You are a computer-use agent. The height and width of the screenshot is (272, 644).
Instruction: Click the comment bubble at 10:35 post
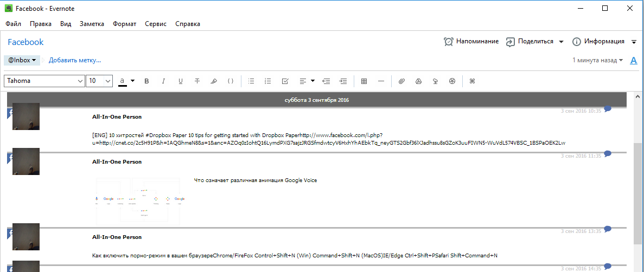[x=608, y=109]
